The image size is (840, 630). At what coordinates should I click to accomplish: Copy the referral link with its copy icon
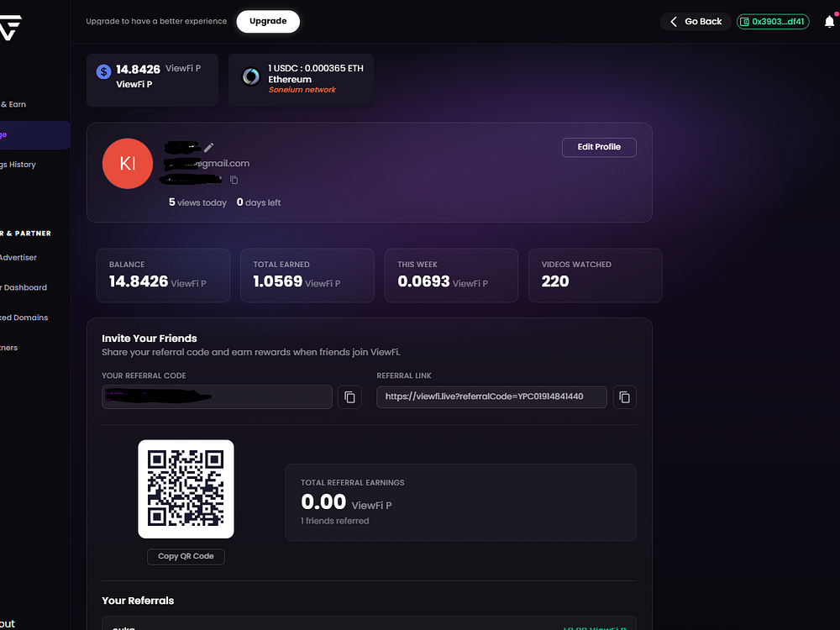624,397
